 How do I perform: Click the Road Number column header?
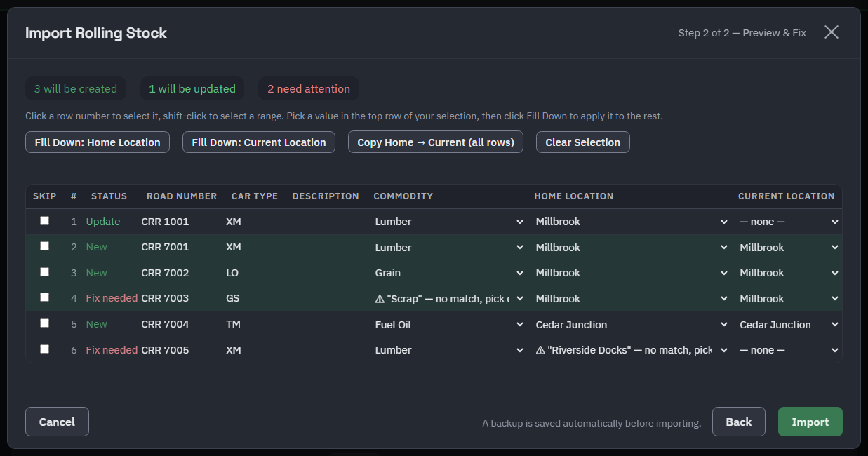tap(182, 196)
